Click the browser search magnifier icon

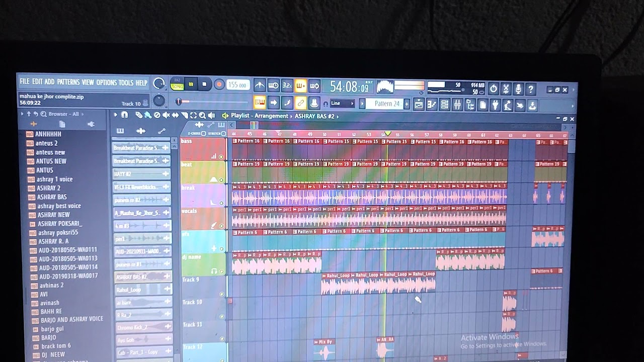(x=43, y=114)
